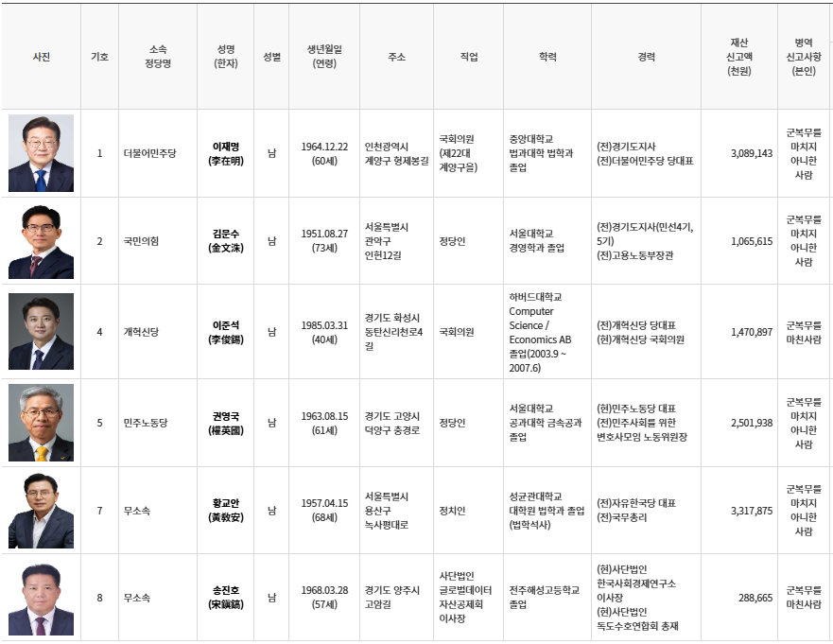Screen dimensions: 833x644
Task: Click candidate photo of 김문수
Action: (41, 241)
